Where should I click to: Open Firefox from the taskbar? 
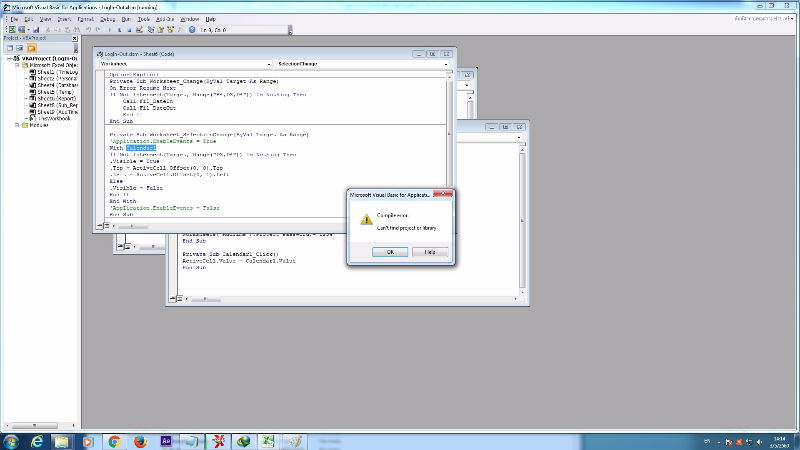point(140,440)
